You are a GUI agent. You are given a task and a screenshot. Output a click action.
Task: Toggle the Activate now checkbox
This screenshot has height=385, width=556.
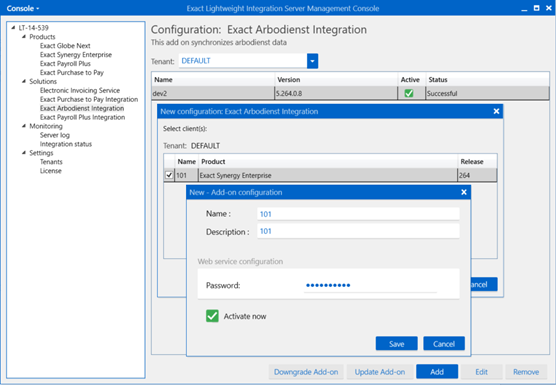[212, 316]
